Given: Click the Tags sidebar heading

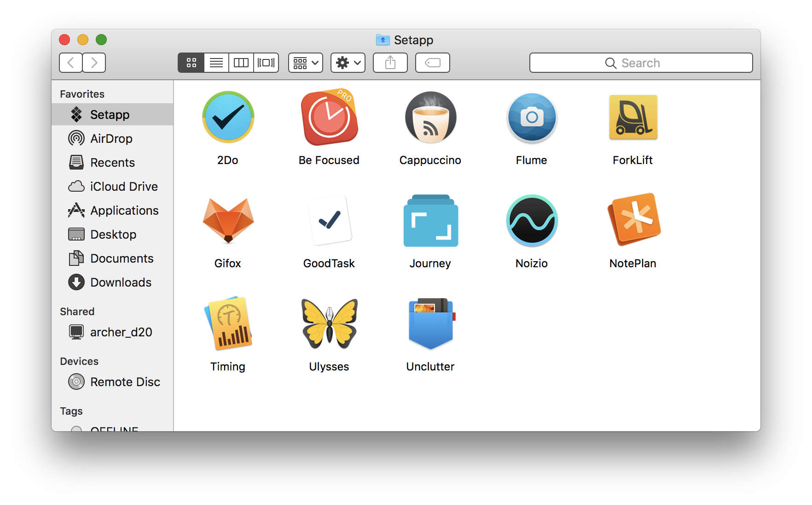Looking at the screenshot, I should coord(71,411).
